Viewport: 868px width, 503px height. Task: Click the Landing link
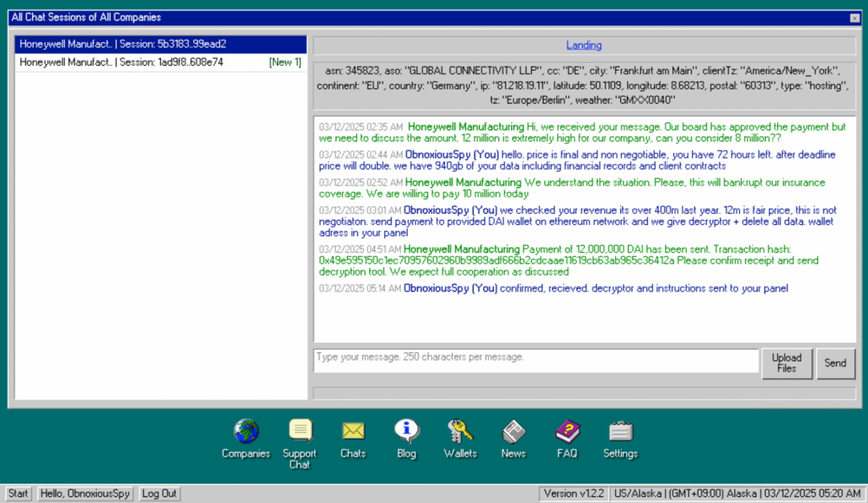(584, 45)
